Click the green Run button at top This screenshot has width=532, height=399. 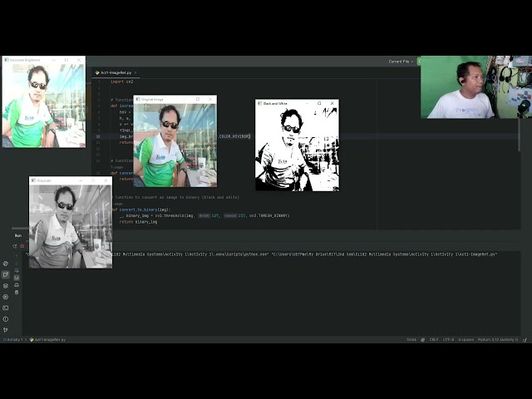(x=419, y=62)
